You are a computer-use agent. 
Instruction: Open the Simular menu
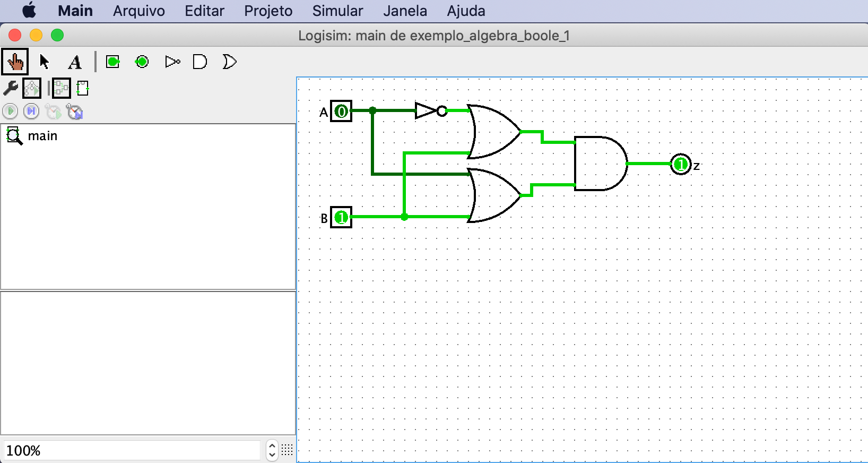pos(337,11)
